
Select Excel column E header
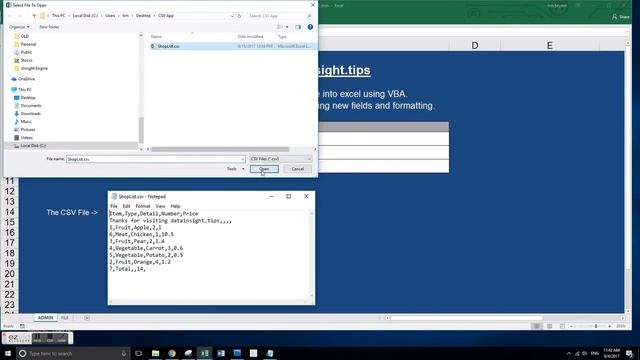point(550,45)
